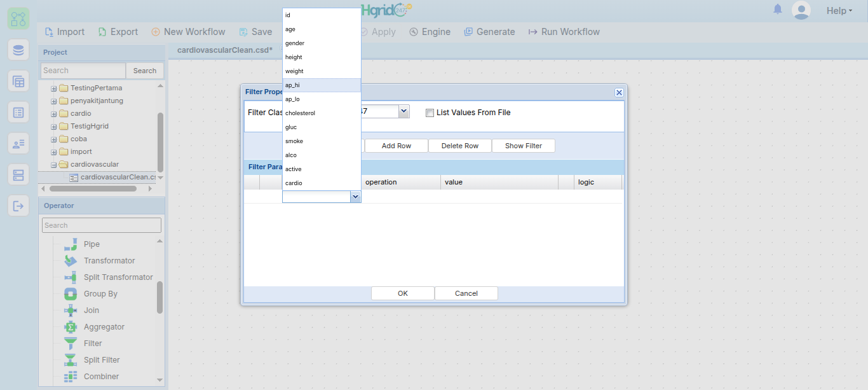The height and width of the screenshot is (390, 868).
Task: Select the Join operator icon
Action: (x=71, y=310)
